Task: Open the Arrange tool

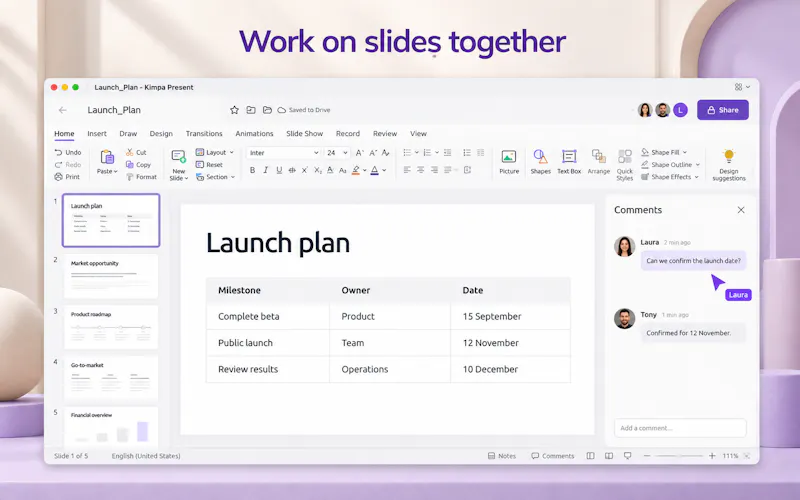Action: [x=598, y=162]
